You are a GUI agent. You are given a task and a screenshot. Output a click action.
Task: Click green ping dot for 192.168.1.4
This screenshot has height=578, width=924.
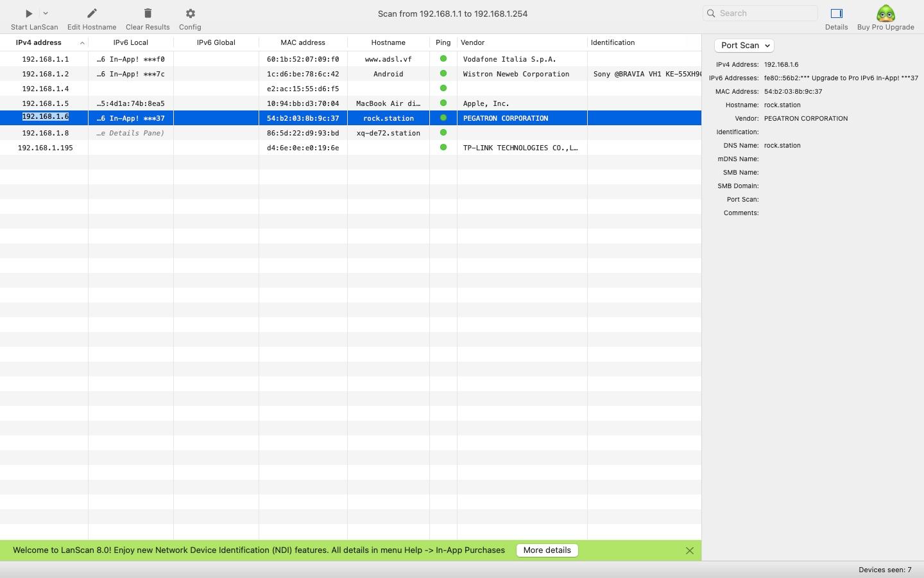(443, 89)
